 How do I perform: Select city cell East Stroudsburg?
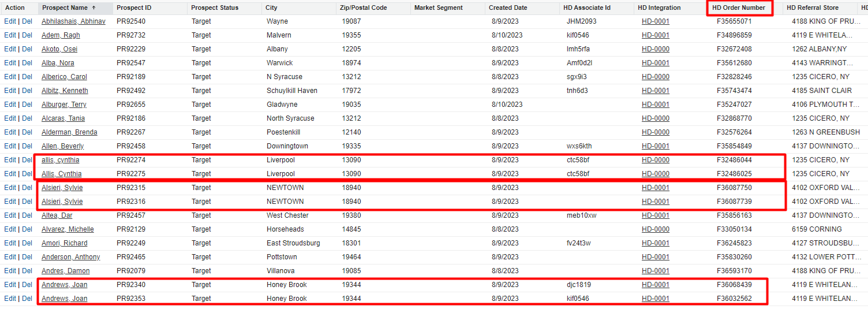point(293,243)
